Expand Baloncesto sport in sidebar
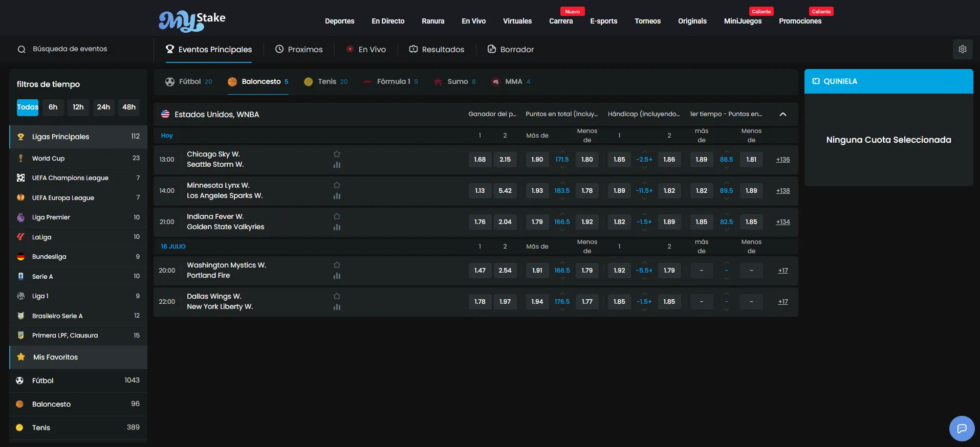980x447 pixels. pos(78,404)
